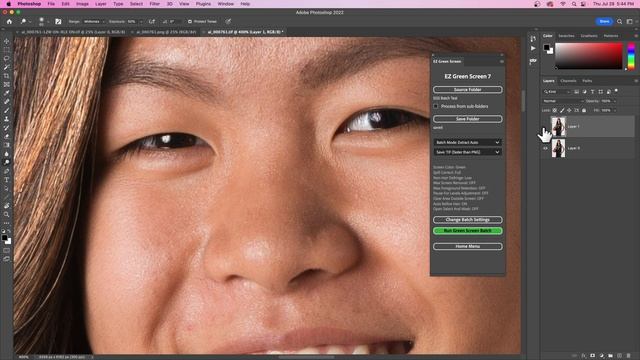Toggle visibility of Layer 1

(545, 127)
